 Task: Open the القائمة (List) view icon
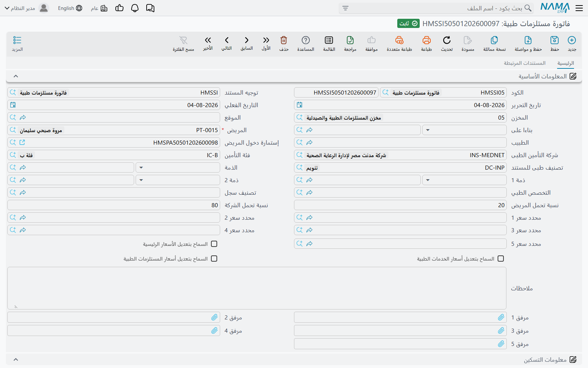click(x=329, y=40)
